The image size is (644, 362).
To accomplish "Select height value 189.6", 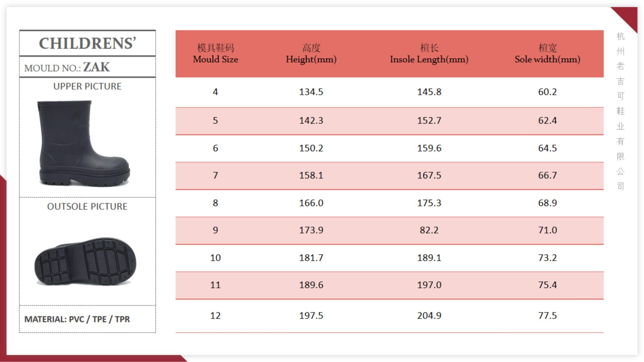I will pos(311,285).
